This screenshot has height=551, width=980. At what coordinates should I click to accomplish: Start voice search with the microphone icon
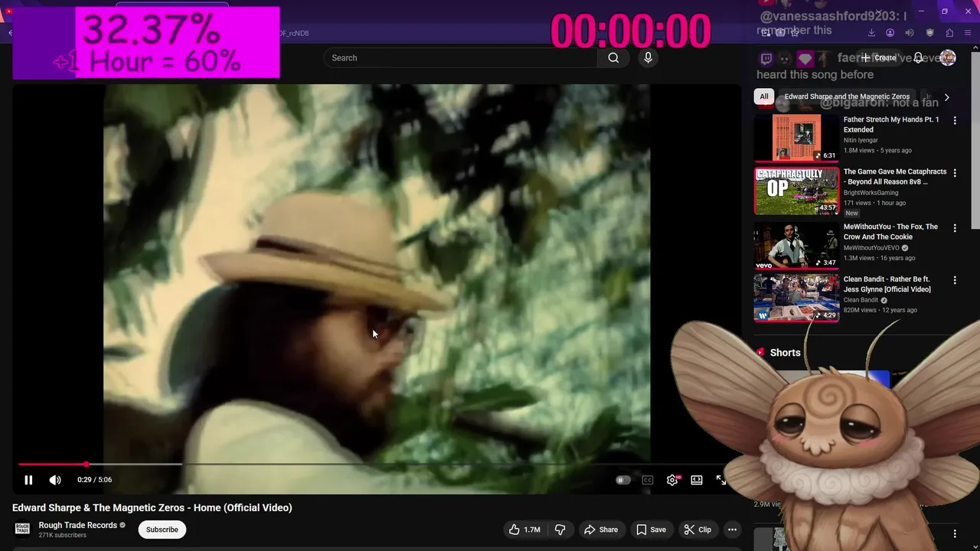[648, 57]
